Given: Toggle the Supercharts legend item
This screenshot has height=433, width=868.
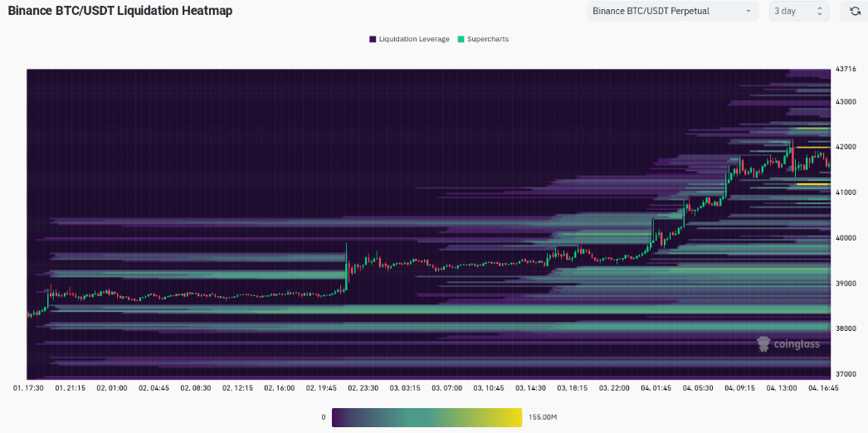Looking at the screenshot, I should (483, 39).
